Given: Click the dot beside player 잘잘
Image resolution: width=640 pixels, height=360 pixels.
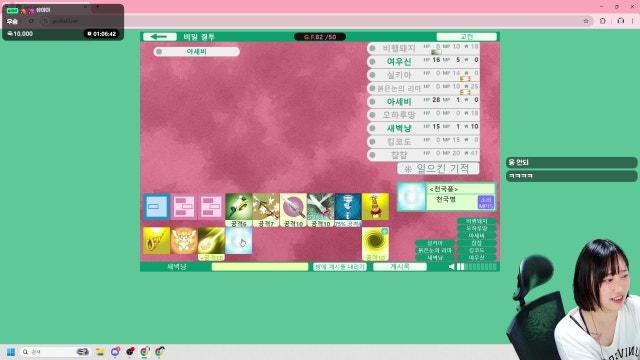Looking at the screenshot, I should 372,155.
